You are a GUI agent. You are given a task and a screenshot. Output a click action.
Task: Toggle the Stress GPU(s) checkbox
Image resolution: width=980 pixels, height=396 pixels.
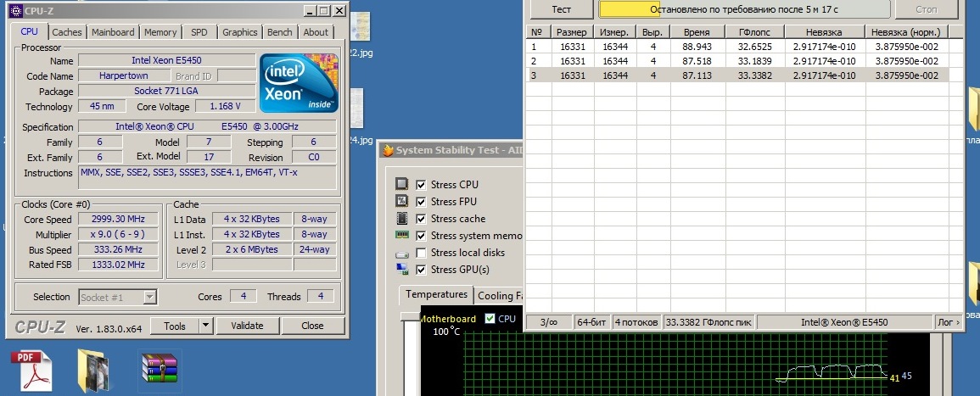click(x=421, y=269)
